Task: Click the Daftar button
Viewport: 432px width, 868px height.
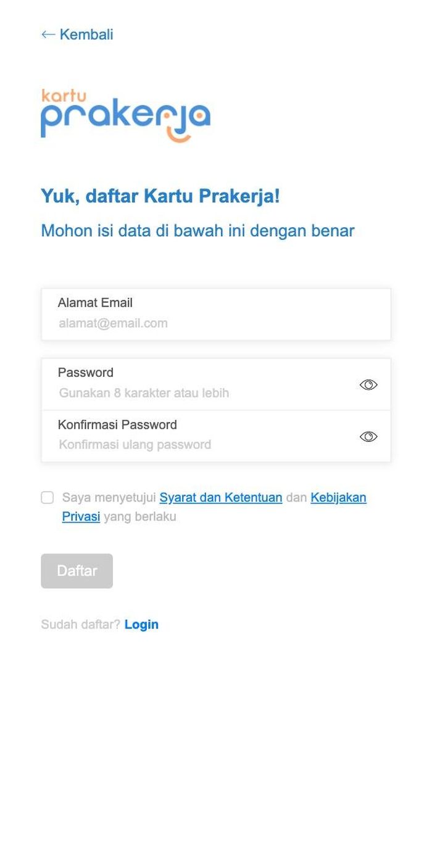Action: click(77, 571)
